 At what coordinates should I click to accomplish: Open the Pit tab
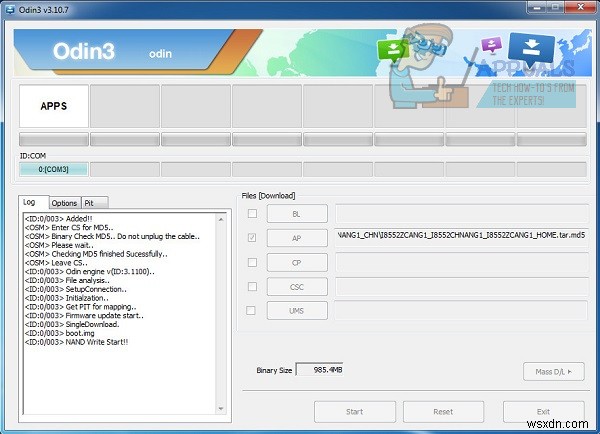tap(95, 203)
